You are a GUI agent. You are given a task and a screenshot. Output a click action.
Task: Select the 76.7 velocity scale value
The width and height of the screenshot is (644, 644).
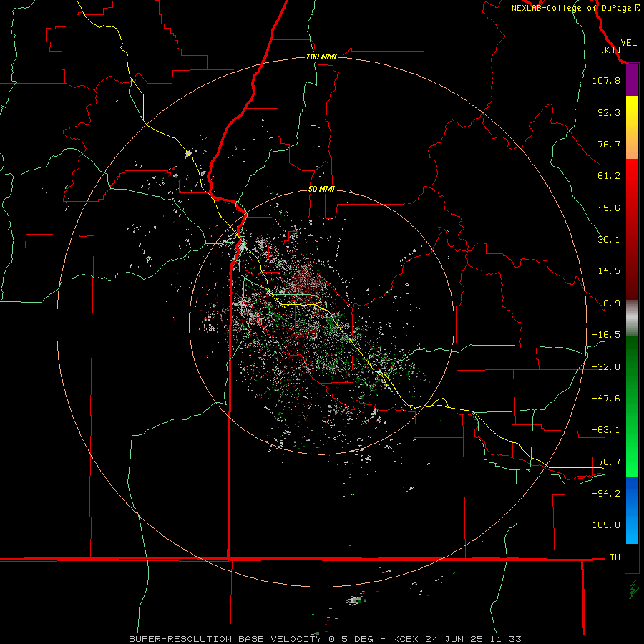point(609,144)
